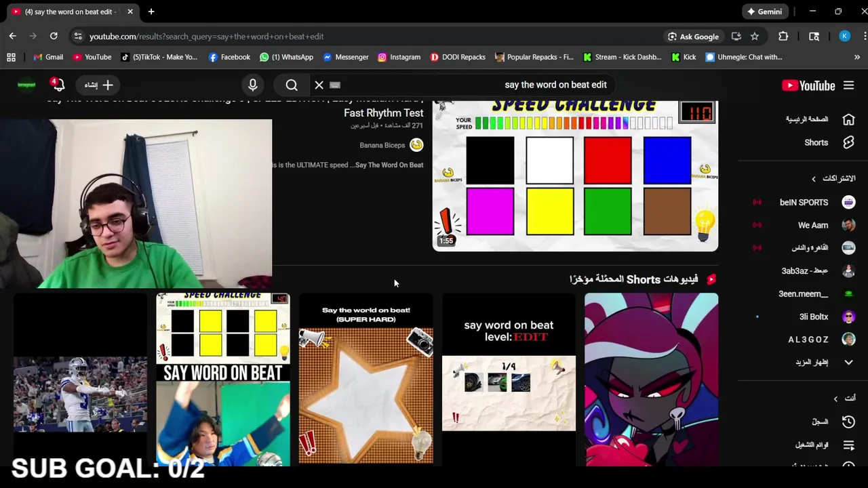Screen dimensions: 868x488
Task: Expand the You section chevron
Action: (835, 399)
